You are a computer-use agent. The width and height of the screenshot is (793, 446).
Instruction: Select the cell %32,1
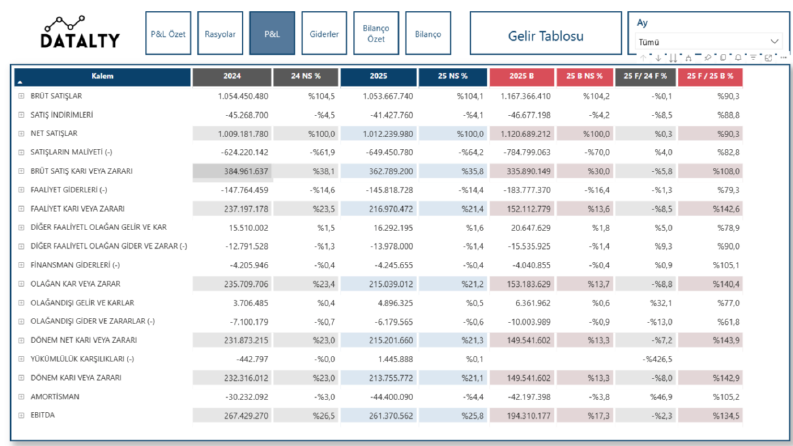tap(661, 303)
